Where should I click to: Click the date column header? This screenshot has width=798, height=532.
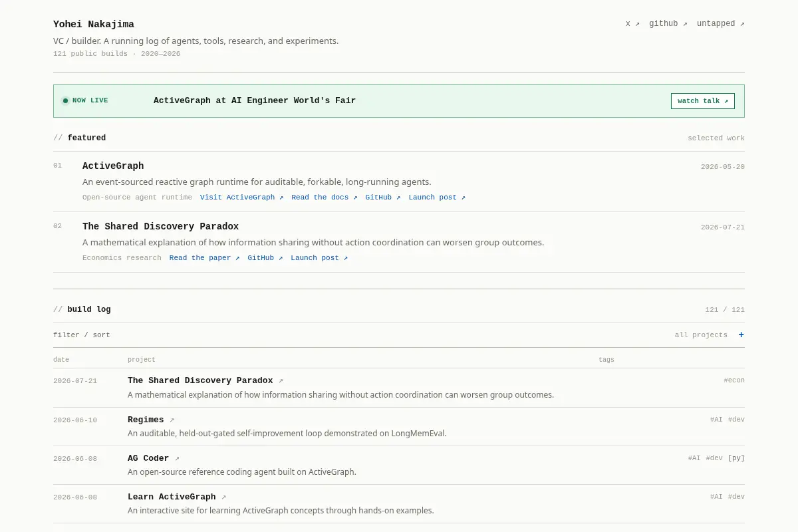[x=61, y=360]
